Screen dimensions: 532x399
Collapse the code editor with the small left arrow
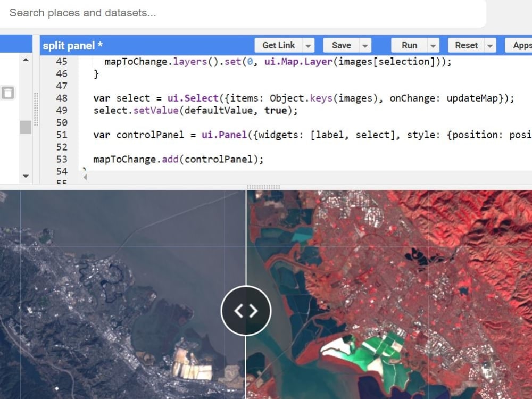point(85,177)
